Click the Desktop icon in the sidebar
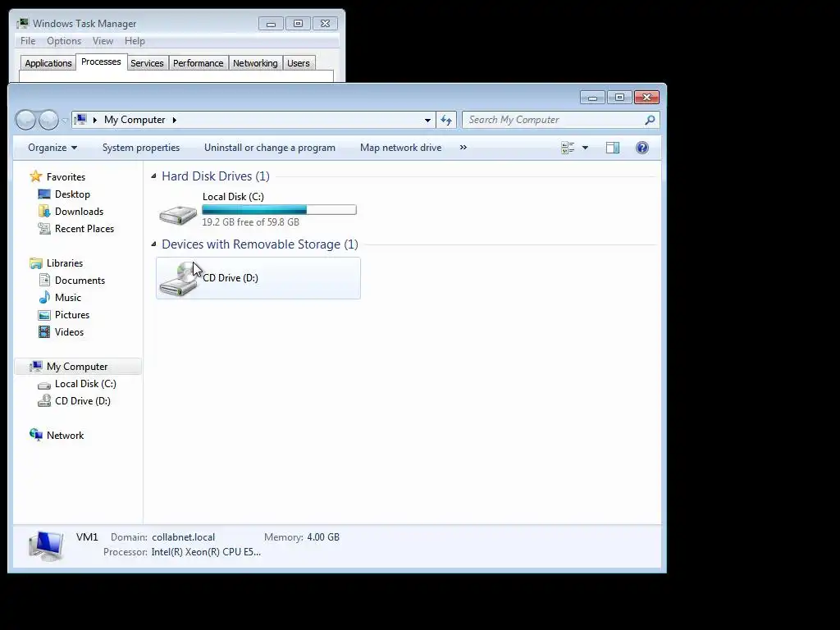The height and width of the screenshot is (630, 840). tap(44, 194)
